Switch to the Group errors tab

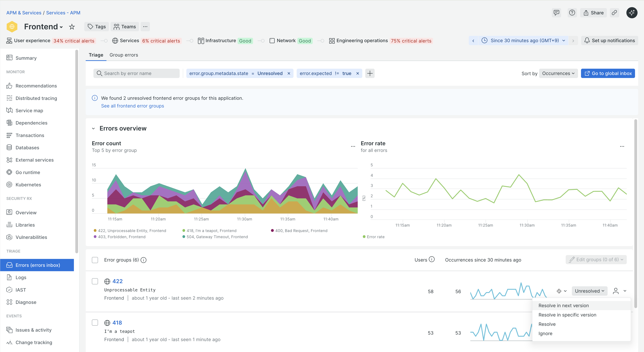point(124,55)
